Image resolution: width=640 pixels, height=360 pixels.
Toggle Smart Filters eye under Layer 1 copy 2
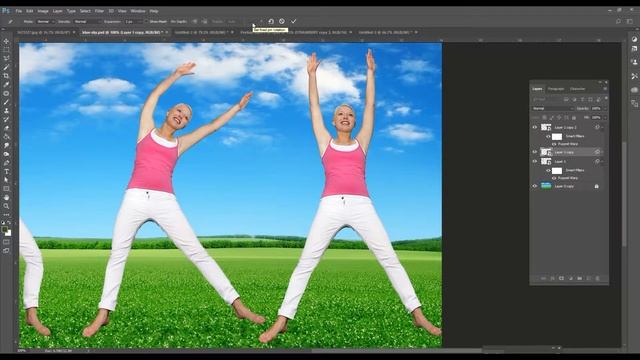click(548, 136)
